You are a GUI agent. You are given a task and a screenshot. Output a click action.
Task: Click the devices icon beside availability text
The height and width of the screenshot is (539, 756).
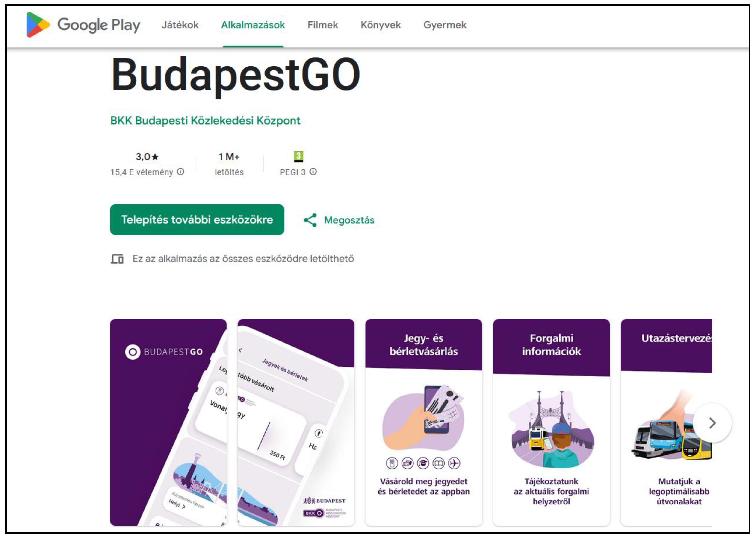(117, 259)
